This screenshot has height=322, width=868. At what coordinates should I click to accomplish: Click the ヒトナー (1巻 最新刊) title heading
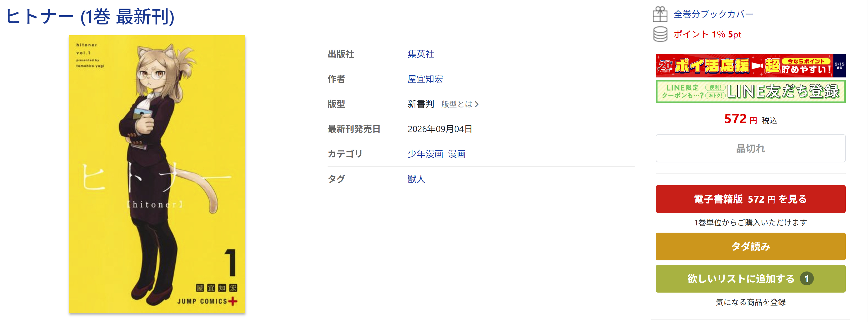coord(90,17)
